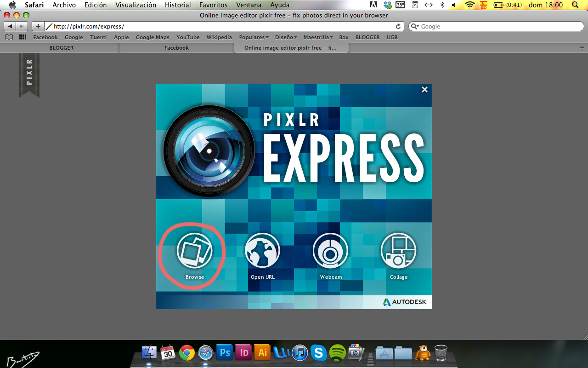Add bookmark with the plus button

click(x=38, y=26)
